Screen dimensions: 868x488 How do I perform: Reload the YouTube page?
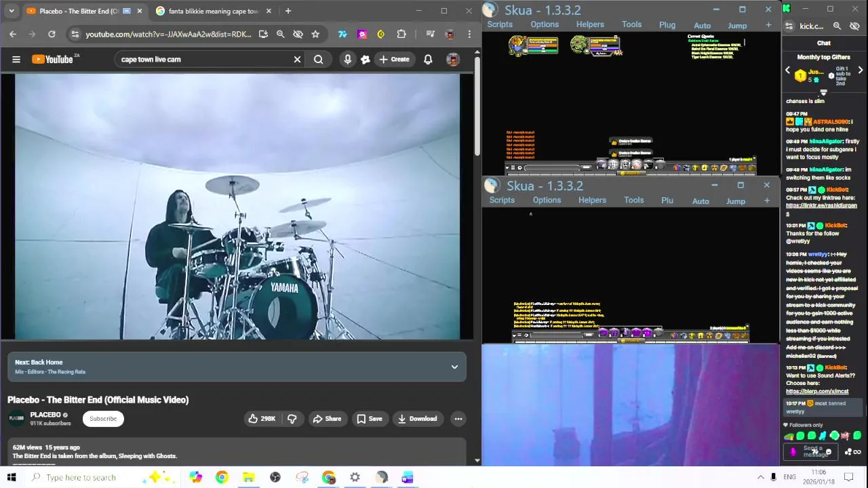[x=52, y=34]
